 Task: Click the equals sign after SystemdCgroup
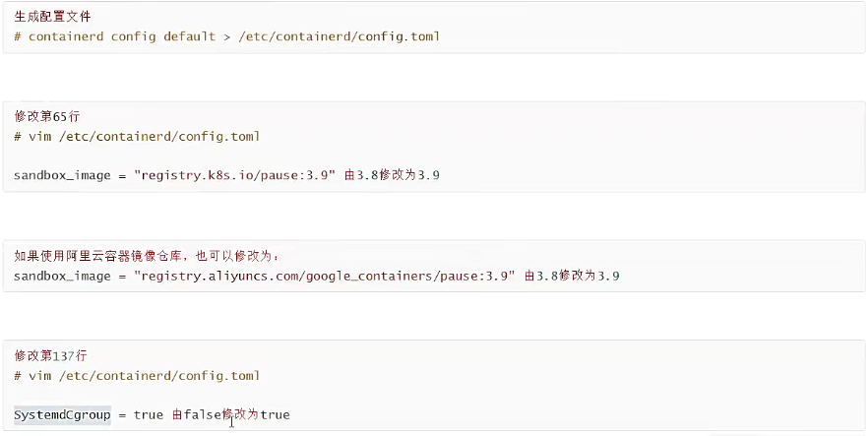tap(122, 415)
